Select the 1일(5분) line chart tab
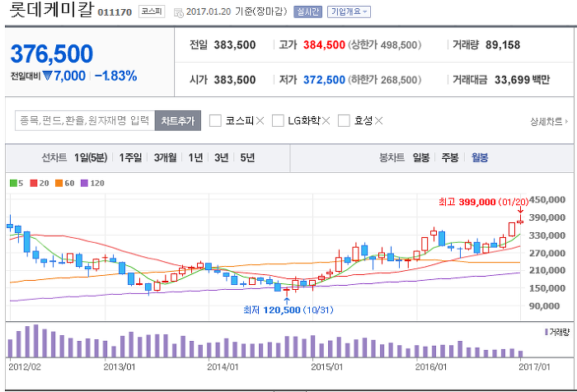 coord(91,158)
